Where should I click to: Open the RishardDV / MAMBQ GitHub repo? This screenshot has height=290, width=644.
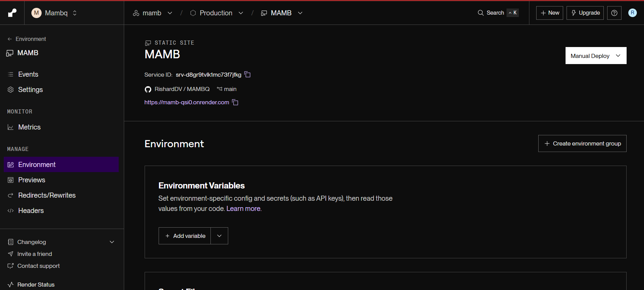tap(182, 89)
